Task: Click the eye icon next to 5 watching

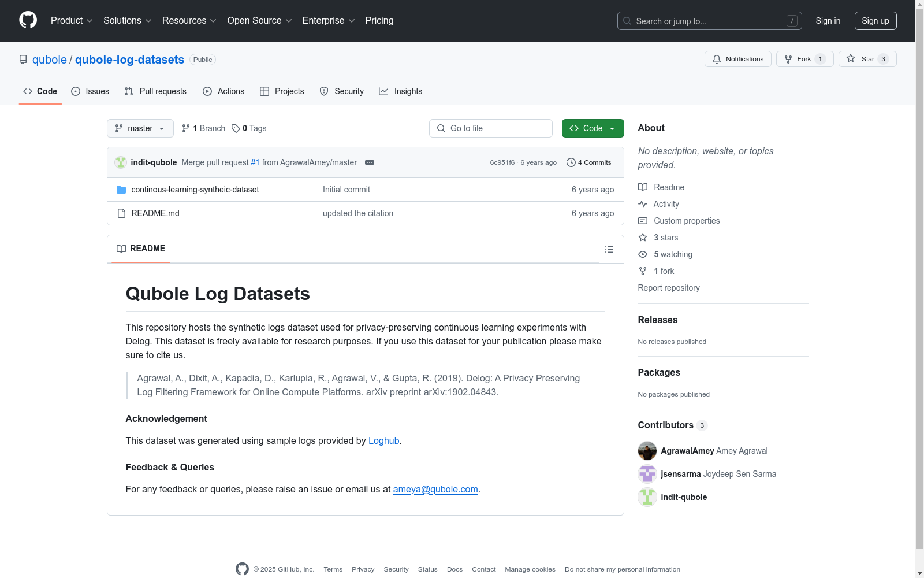Action: click(643, 254)
